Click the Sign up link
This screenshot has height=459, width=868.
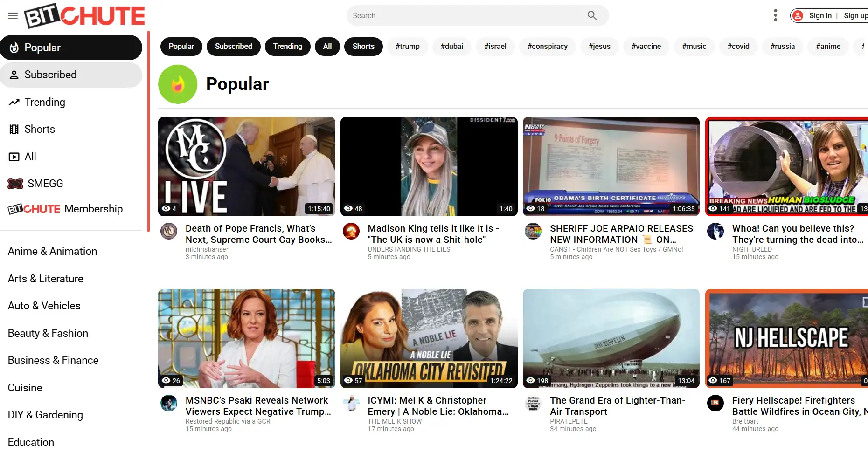855,15
